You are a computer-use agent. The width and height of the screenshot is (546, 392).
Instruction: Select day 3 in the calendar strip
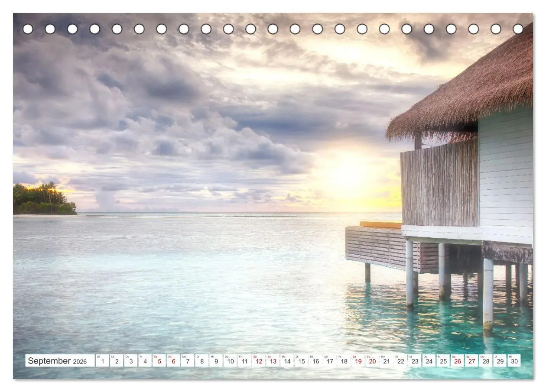(x=131, y=360)
